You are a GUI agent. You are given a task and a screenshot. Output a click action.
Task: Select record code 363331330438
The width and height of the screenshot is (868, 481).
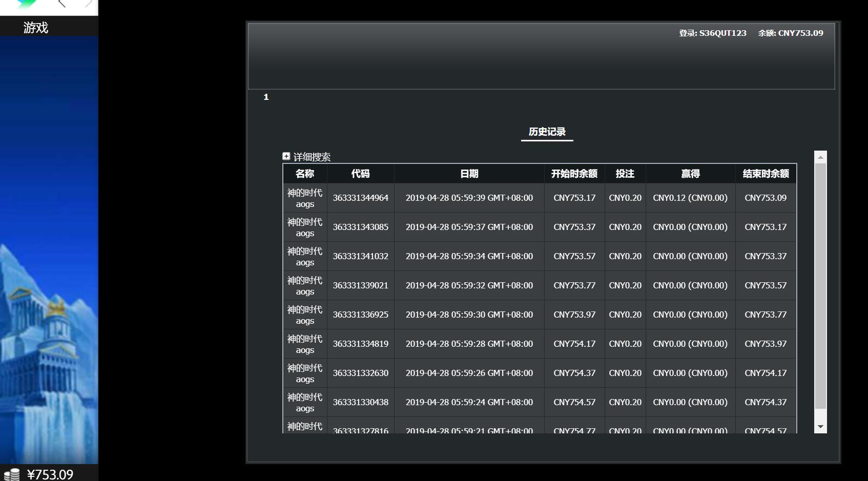361,402
